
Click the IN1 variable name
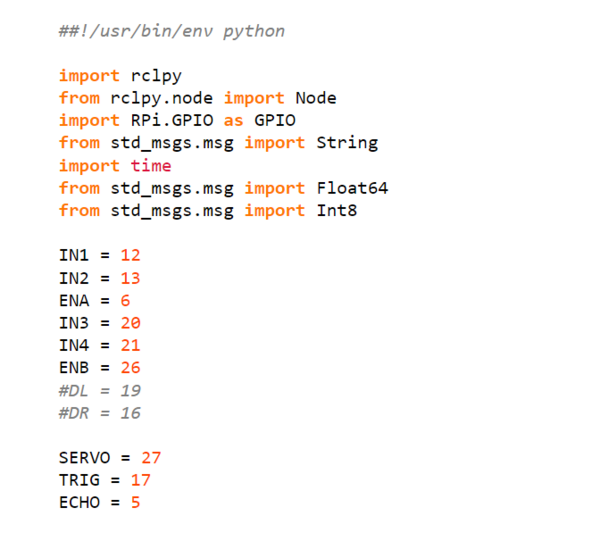click(x=74, y=255)
